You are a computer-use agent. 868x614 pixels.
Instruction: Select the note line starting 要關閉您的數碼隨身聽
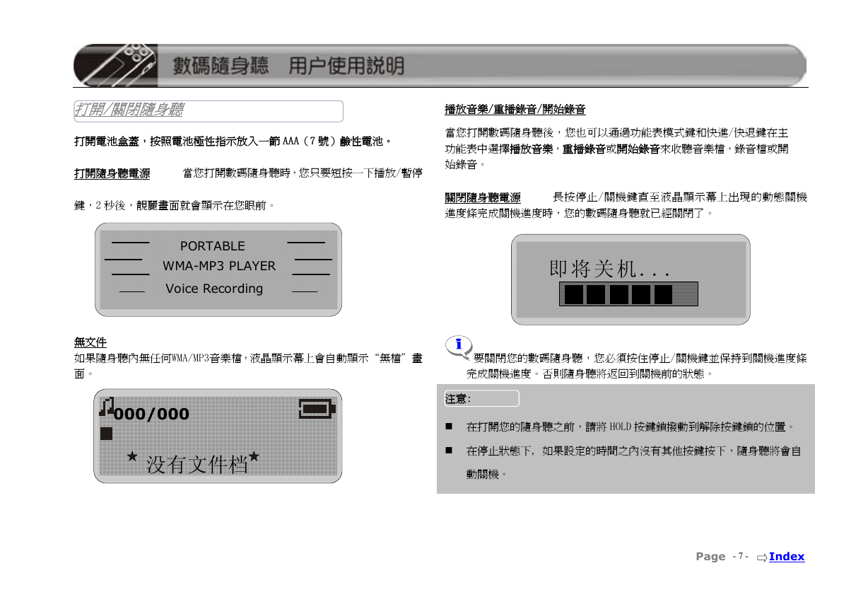click(x=636, y=366)
